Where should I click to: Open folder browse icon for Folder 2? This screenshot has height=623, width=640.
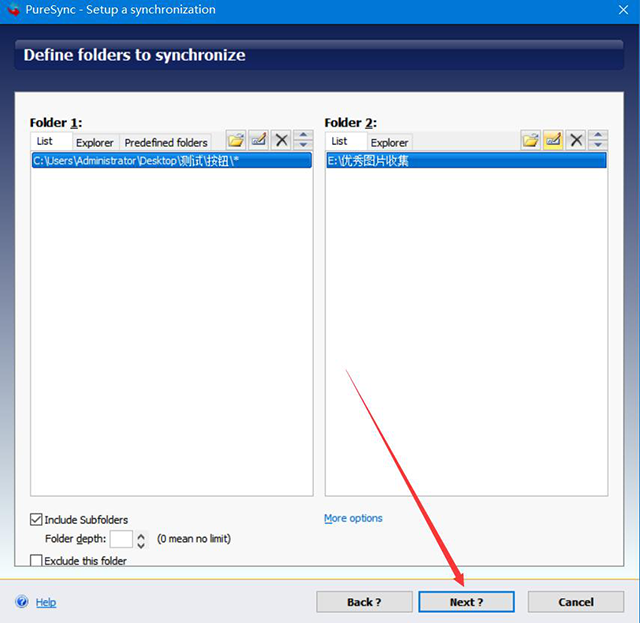pyautogui.click(x=530, y=140)
